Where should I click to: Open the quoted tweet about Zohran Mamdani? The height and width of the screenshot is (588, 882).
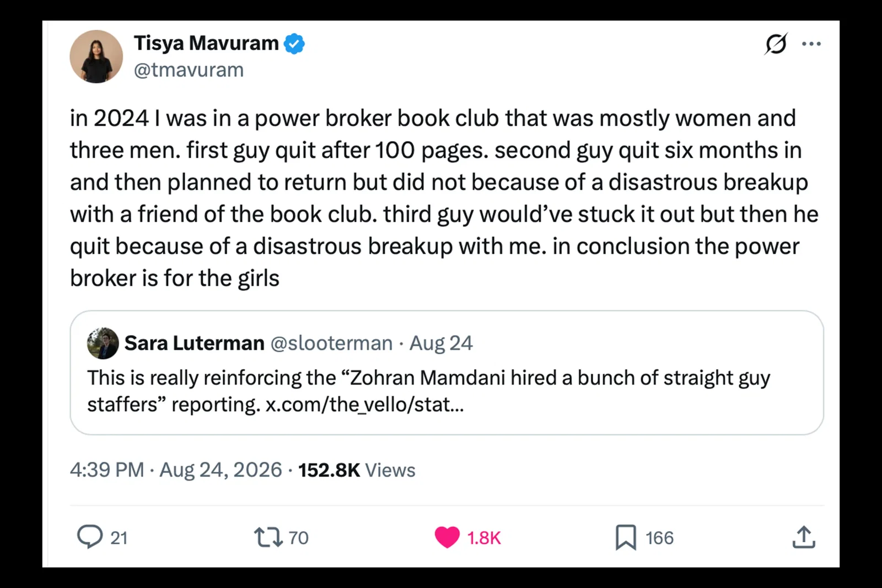(447, 373)
